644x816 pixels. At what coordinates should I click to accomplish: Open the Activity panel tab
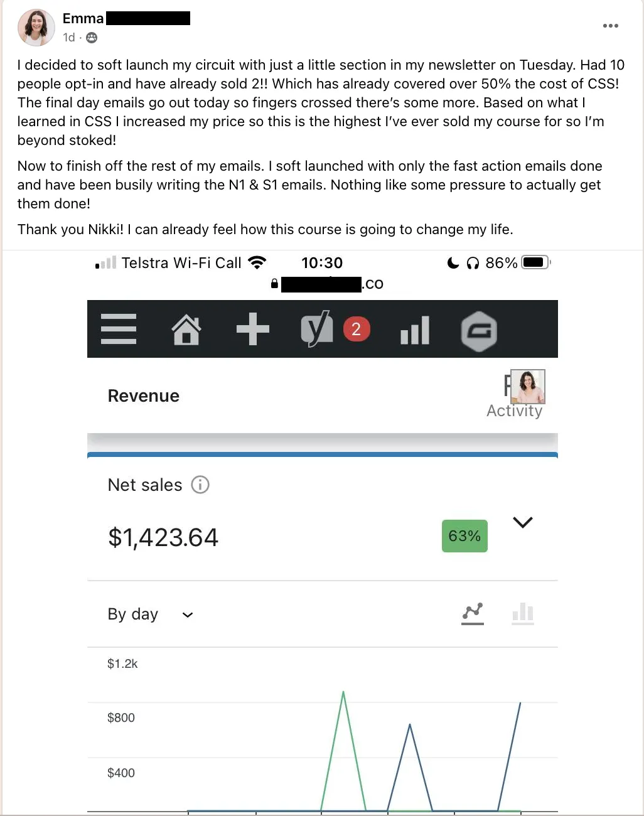(515, 410)
